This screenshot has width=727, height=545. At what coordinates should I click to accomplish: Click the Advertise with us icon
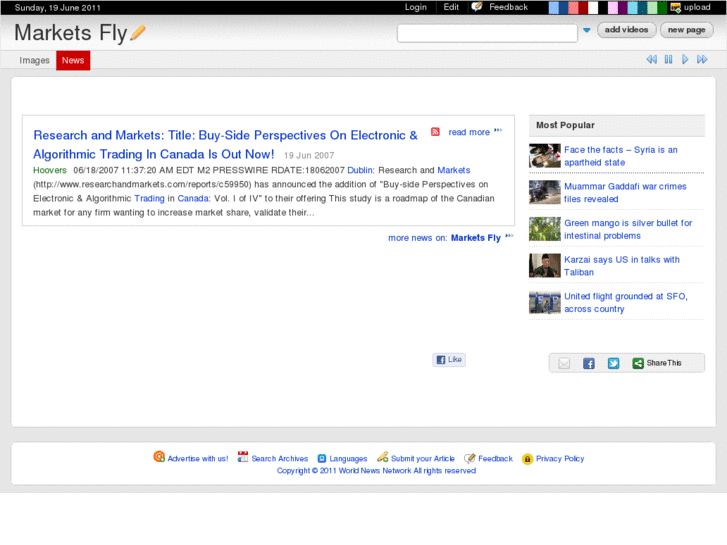(x=159, y=457)
